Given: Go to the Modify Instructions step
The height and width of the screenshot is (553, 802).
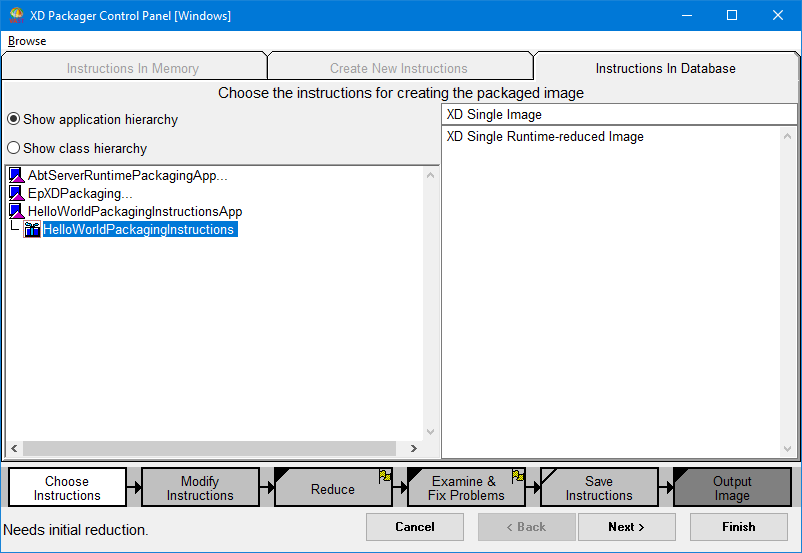Looking at the screenshot, I should click(x=200, y=488).
